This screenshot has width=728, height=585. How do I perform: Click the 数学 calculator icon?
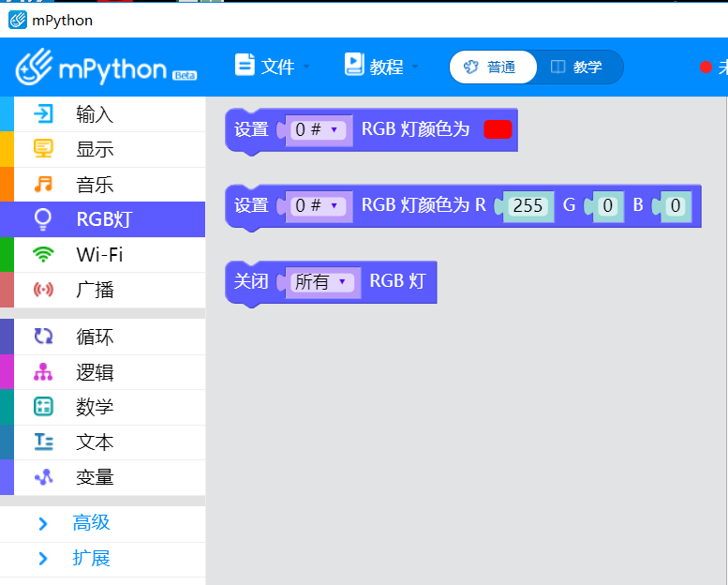point(43,407)
